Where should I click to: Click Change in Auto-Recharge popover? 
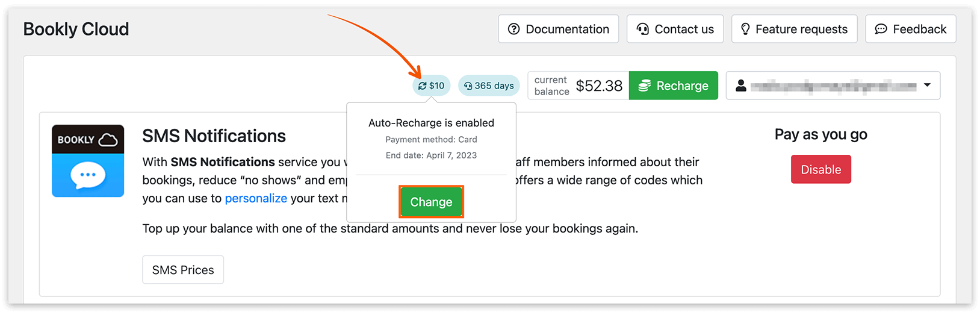point(431,202)
